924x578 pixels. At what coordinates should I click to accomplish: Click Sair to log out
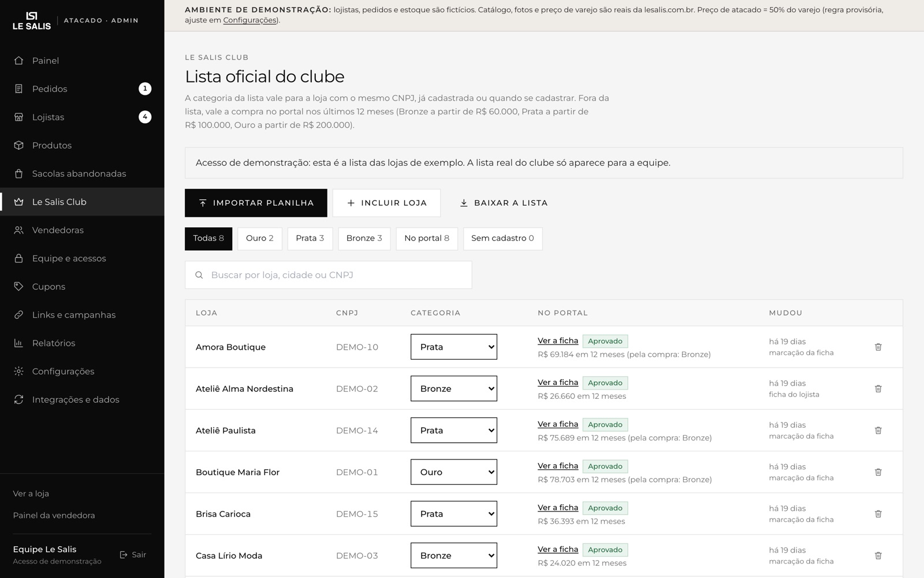click(x=133, y=555)
